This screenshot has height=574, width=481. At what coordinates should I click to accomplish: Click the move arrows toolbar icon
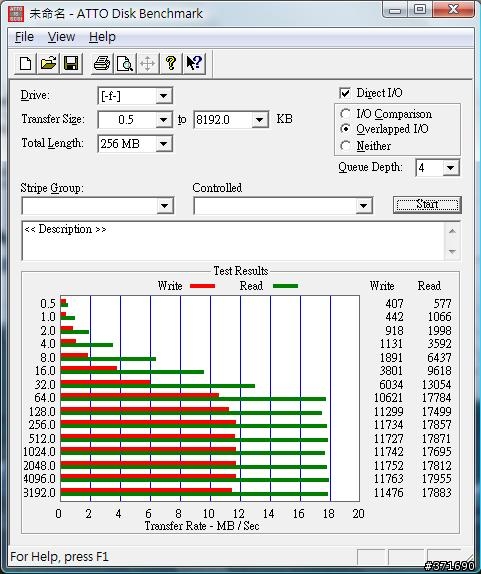[148, 64]
